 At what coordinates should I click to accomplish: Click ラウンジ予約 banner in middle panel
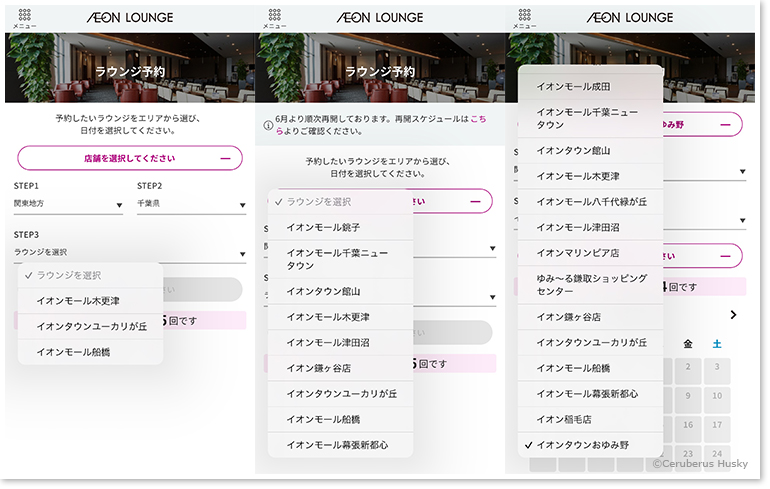380,68
